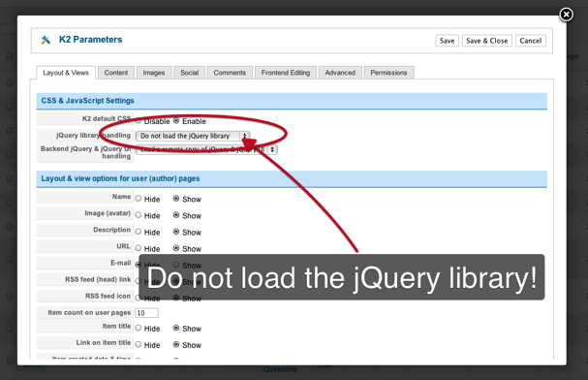Open the Advanced tab
The width and height of the screenshot is (588, 380).
tap(340, 73)
